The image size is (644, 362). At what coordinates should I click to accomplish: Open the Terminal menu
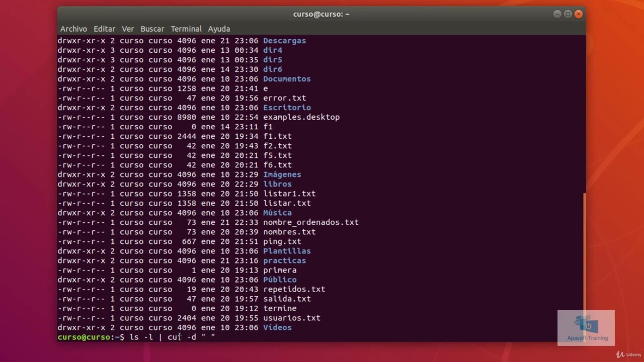[x=186, y=29]
